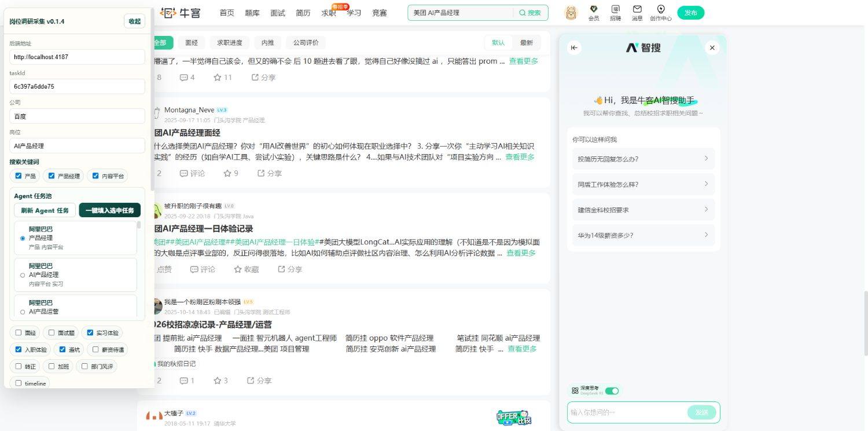Image resolution: width=868 pixels, height=431 pixels.
Task: Open comments on the post with 4 comments
Action: coord(187,77)
